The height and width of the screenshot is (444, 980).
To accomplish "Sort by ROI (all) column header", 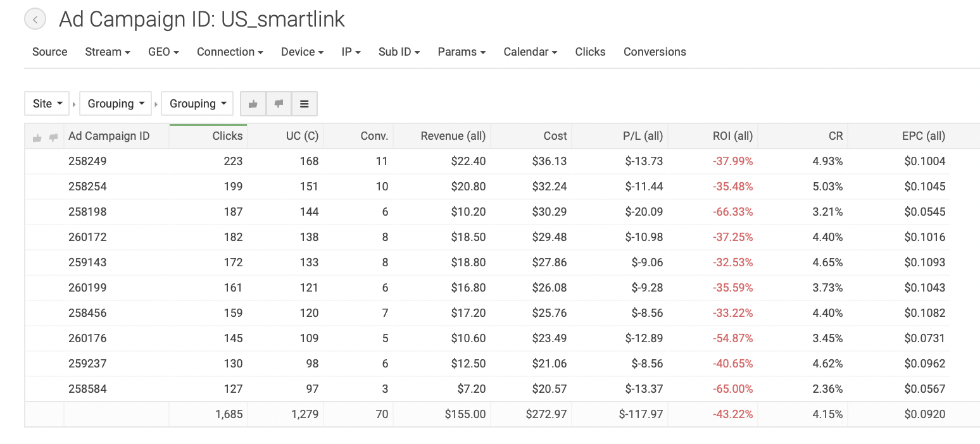I will tap(732, 136).
